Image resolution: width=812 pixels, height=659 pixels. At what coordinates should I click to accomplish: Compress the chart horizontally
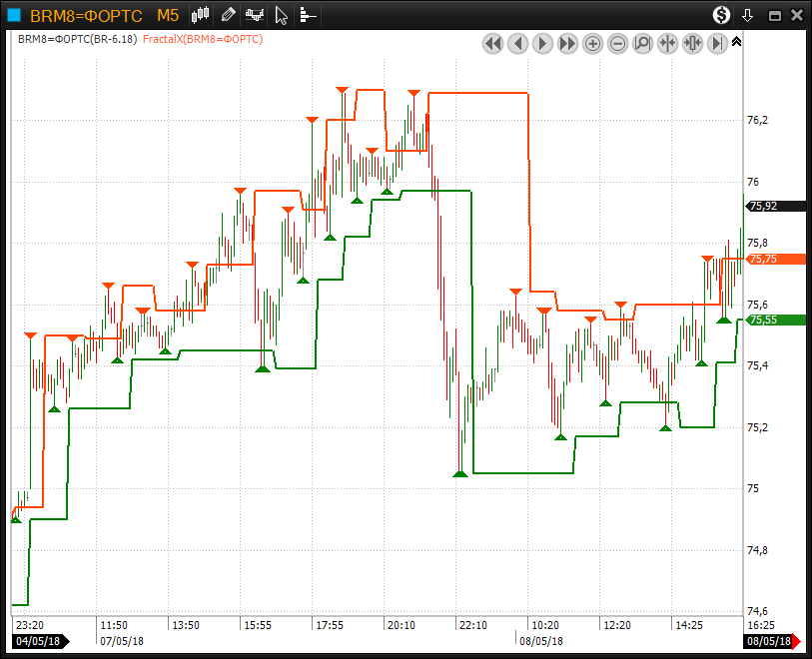coord(667,43)
